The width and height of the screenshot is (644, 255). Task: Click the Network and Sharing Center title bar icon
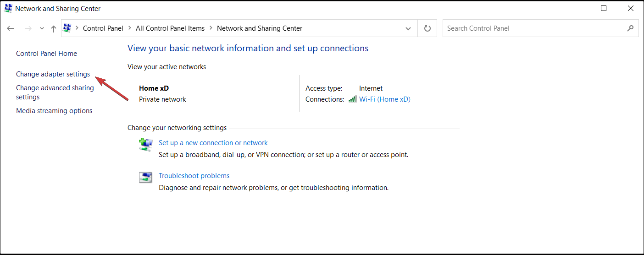coord(8,8)
